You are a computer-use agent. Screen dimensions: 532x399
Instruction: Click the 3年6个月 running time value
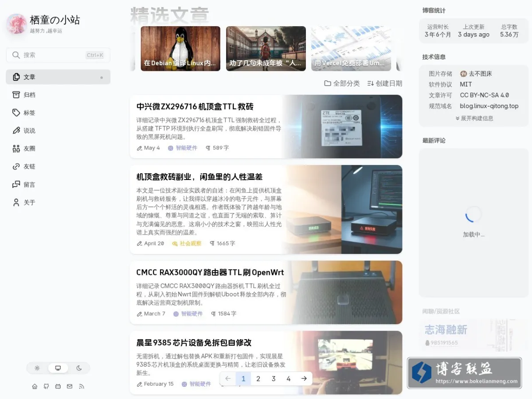438,35
